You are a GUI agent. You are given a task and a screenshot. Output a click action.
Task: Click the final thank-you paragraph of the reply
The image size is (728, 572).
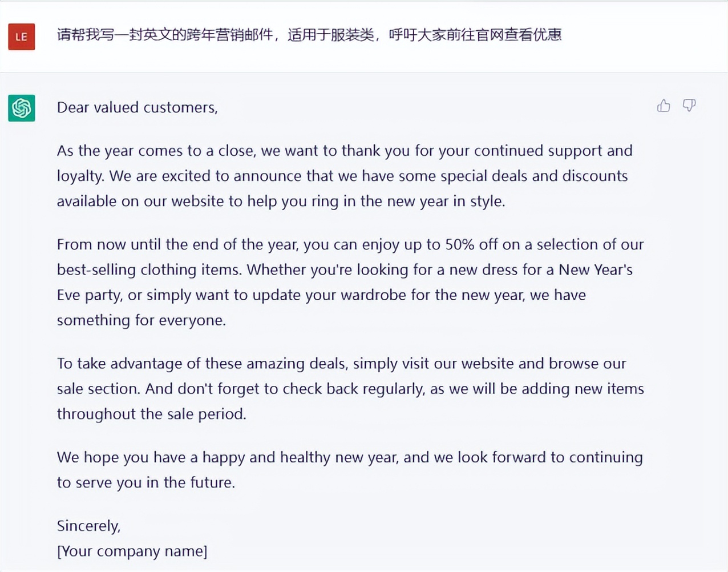coord(349,469)
